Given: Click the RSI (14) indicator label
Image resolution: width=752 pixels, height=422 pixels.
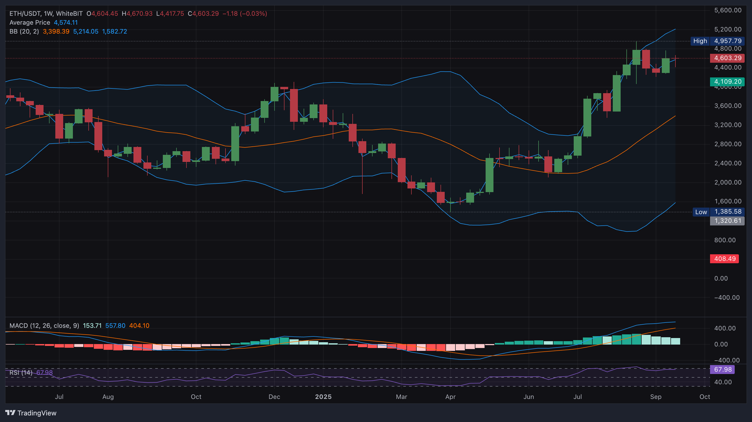Looking at the screenshot, I should pyautogui.click(x=21, y=372).
